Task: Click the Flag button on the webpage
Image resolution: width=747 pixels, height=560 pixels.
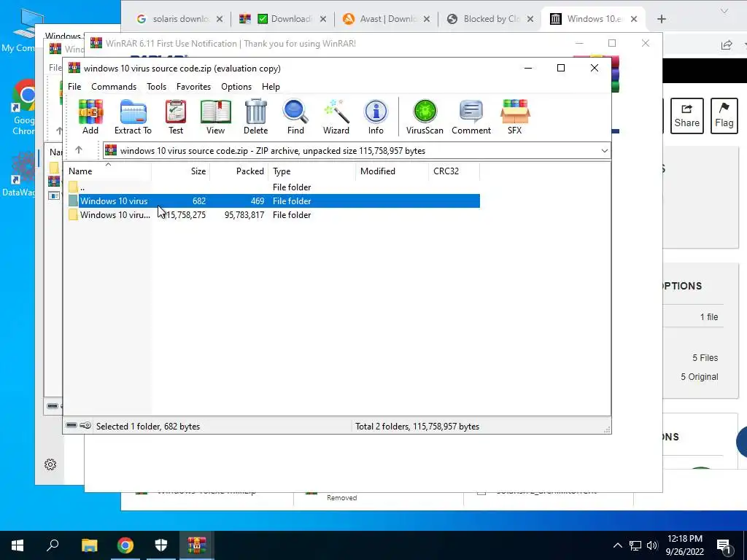Action: pyautogui.click(x=724, y=116)
